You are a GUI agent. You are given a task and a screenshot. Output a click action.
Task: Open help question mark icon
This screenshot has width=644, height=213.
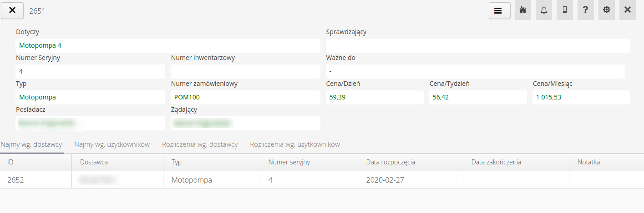coord(586,11)
